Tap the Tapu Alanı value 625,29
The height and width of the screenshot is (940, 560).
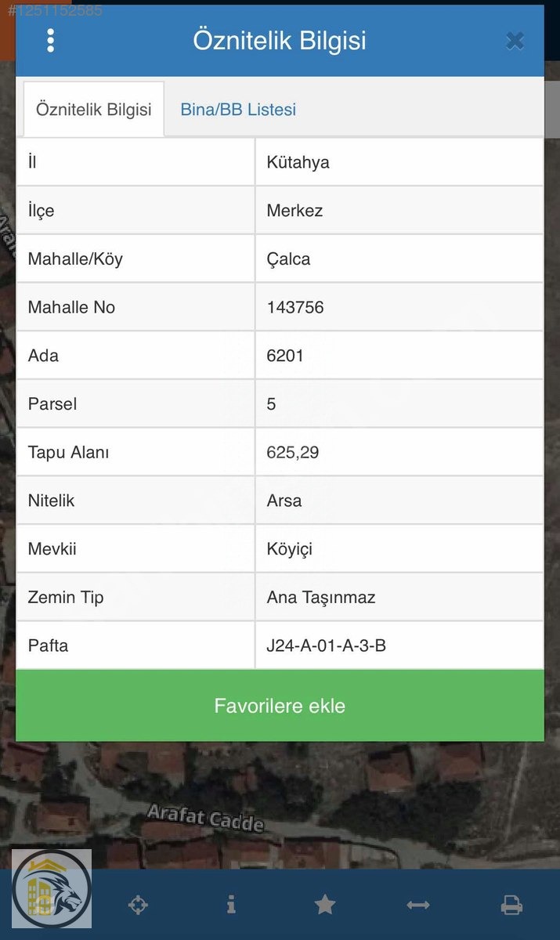[x=293, y=452]
